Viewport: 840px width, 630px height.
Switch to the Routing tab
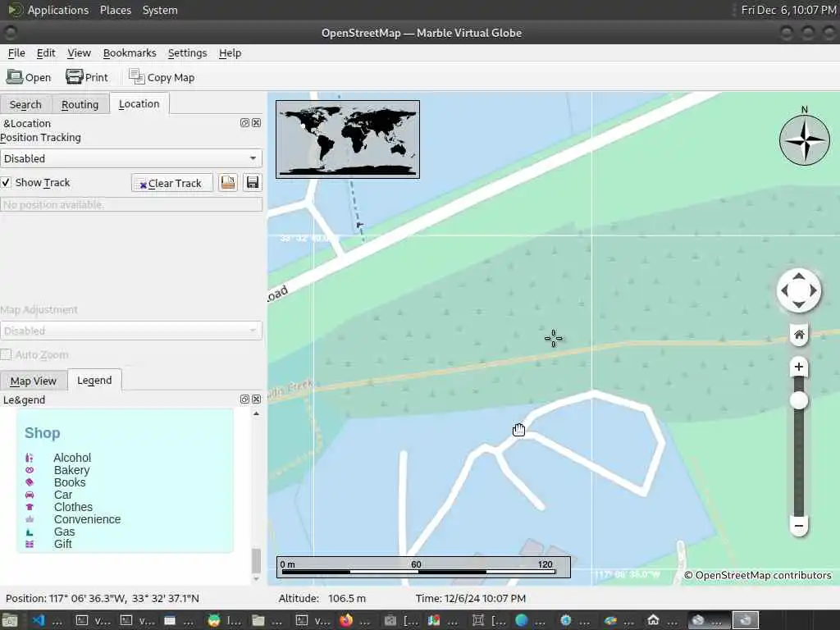[x=80, y=104]
